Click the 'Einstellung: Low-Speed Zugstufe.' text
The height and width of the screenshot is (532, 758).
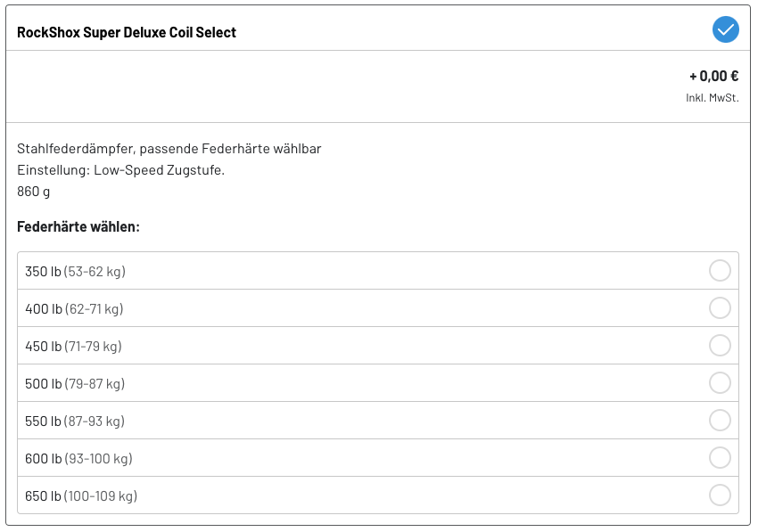(x=120, y=169)
